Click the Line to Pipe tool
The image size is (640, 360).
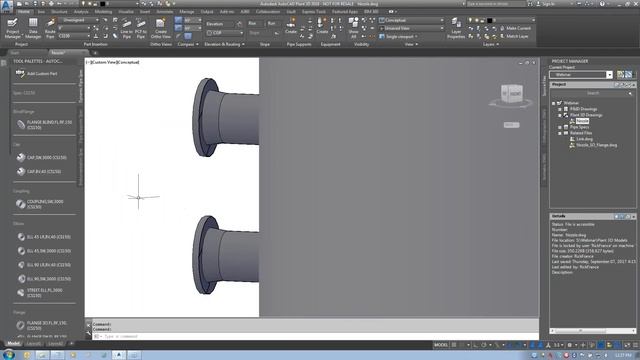(127, 28)
